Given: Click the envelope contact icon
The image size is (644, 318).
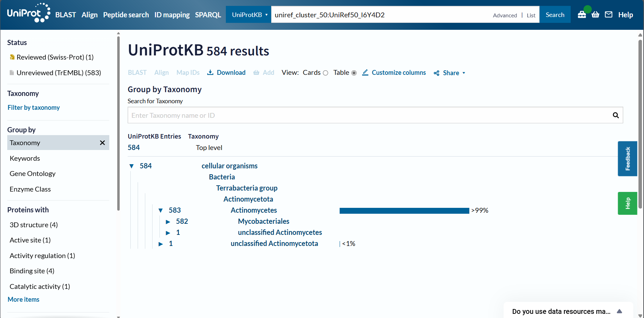Looking at the screenshot, I should 608,15.
